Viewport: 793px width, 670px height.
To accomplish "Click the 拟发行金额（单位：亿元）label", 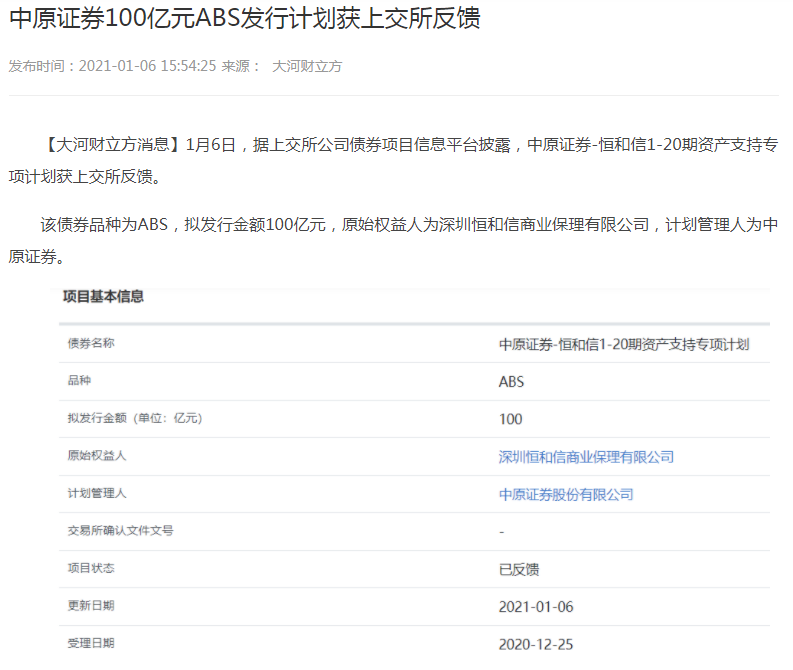I will point(135,418).
